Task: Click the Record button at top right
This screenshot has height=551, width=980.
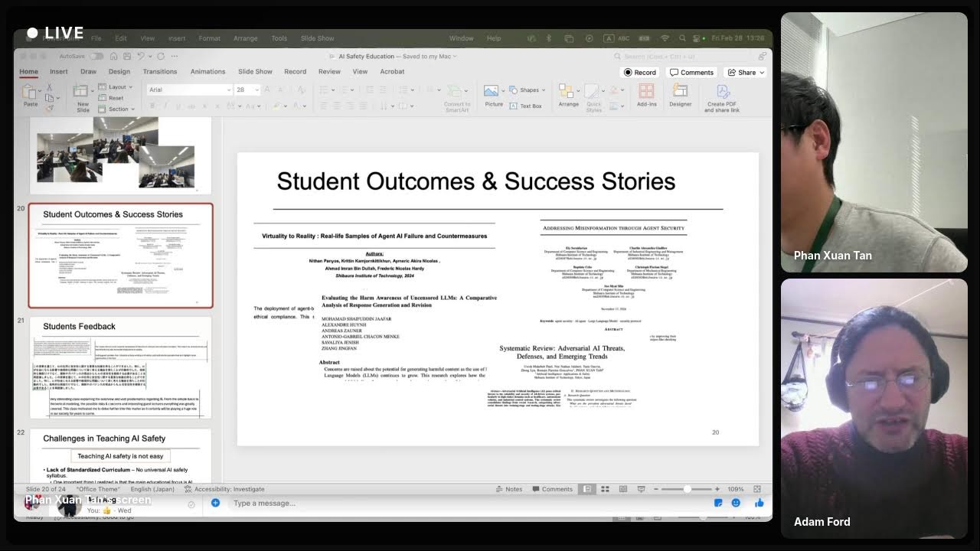Action: point(640,72)
